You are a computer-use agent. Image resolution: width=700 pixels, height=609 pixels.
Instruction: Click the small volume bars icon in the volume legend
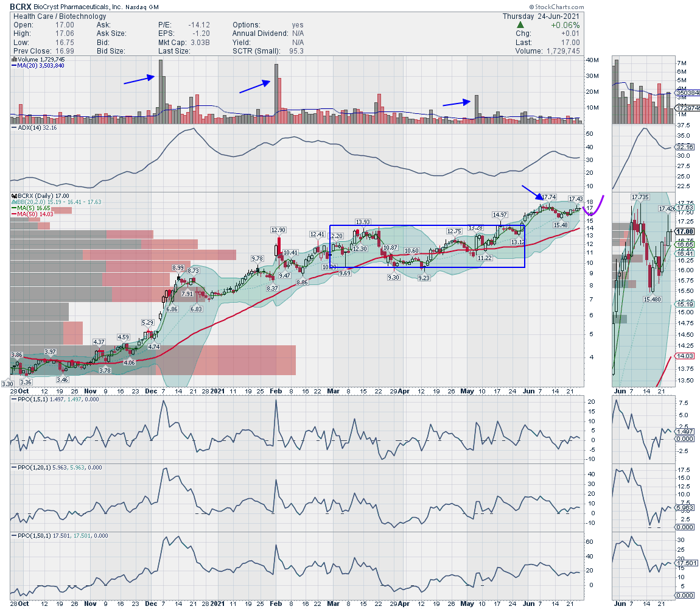(x=14, y=59)
